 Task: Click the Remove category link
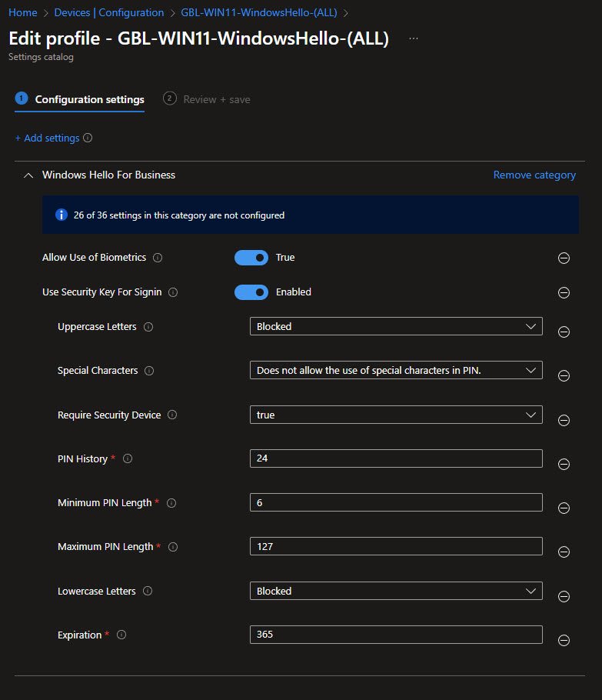(x=534, y=175)
